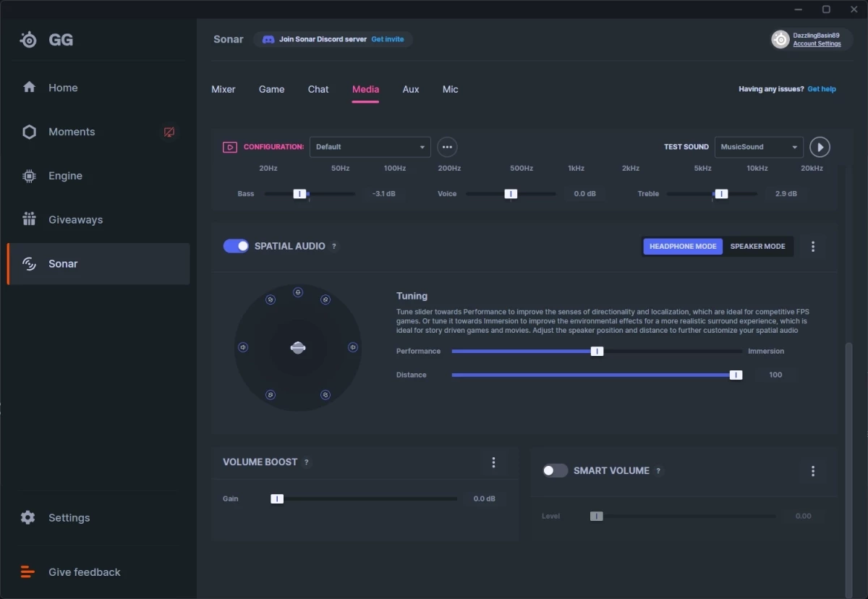Click the listener head icon in center
The width and height of the screenshot is (868, 599).
tap(298, 348)
